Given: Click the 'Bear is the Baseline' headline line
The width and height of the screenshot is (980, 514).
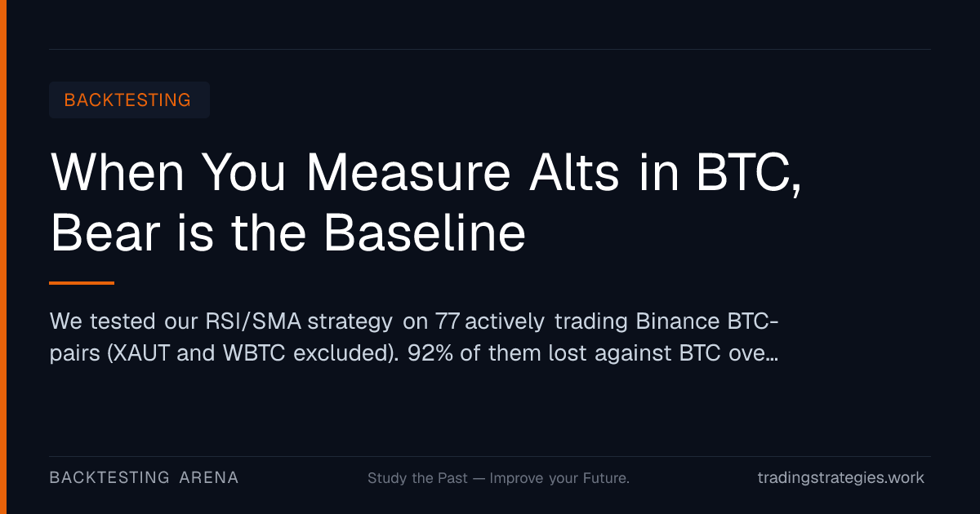Looking at the screenshot, I should click(288, 233).
